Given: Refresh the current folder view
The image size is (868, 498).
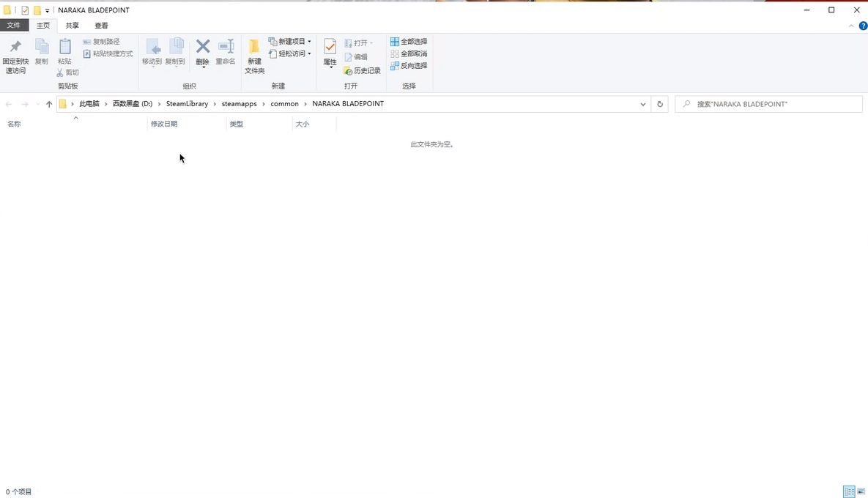Looking at the screenshot, I should pos(660,104).
